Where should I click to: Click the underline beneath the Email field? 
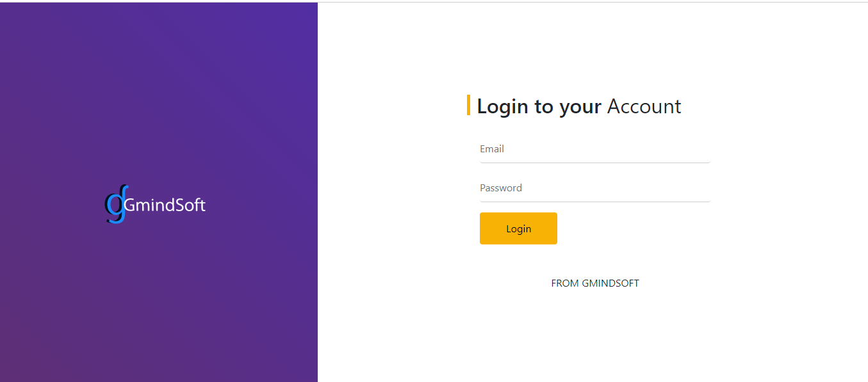tap(594, 163)
